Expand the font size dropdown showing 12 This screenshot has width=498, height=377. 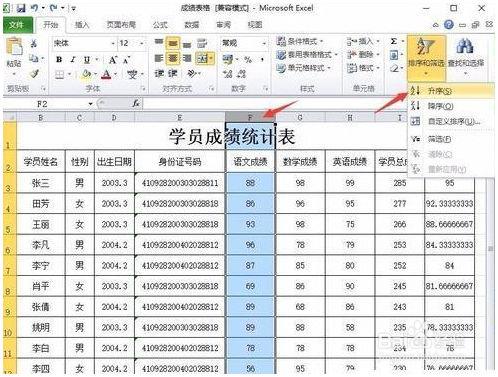coord(142,43)
